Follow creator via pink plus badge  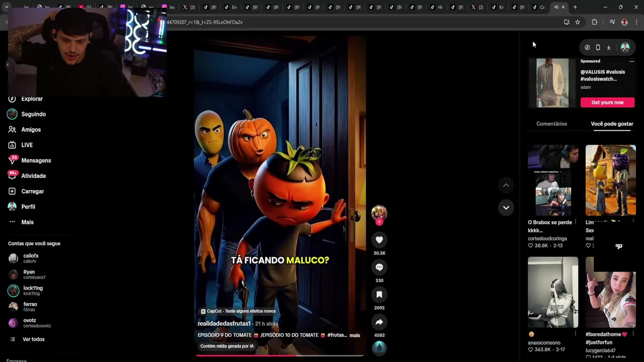pyautogui.click(x=379, y=222)
